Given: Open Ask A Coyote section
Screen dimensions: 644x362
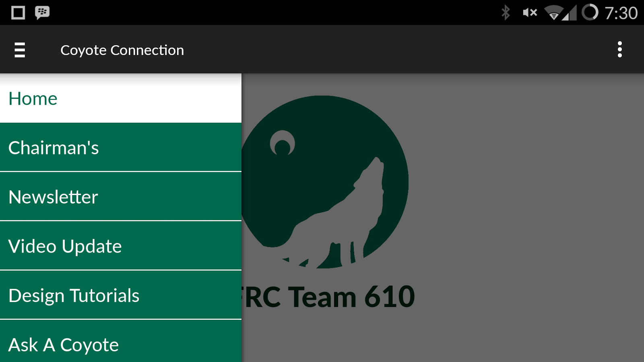Looking at the screenshot, I should coord(121,341).
